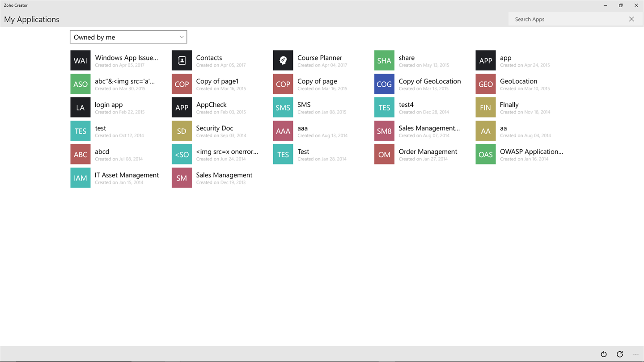Click the teal SMS tile icon
Screen dimensions: 644x362
coord(283,107)
